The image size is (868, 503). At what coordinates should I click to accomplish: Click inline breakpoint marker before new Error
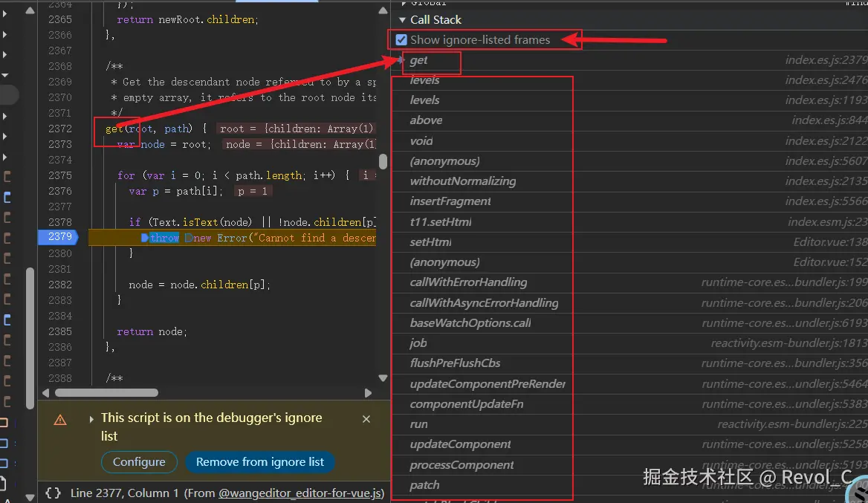(189, 238)
